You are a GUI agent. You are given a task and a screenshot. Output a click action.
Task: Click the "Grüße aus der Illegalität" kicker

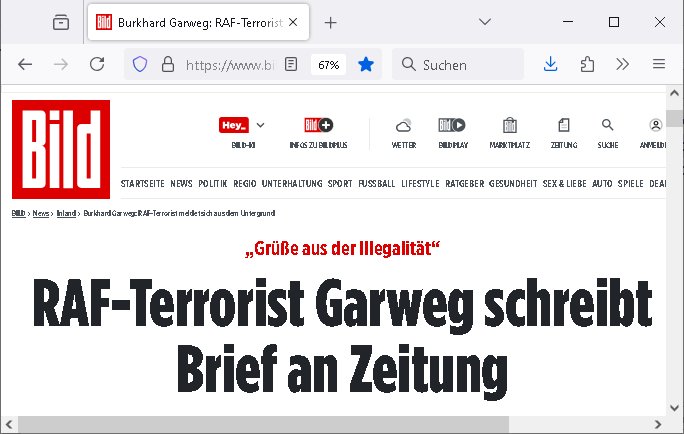(342, 249)
